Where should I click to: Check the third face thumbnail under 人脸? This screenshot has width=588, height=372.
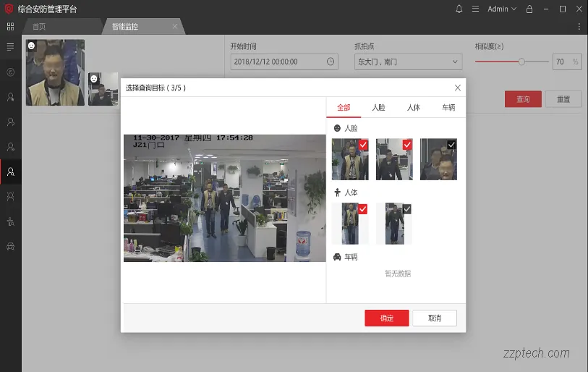(451, 145)
